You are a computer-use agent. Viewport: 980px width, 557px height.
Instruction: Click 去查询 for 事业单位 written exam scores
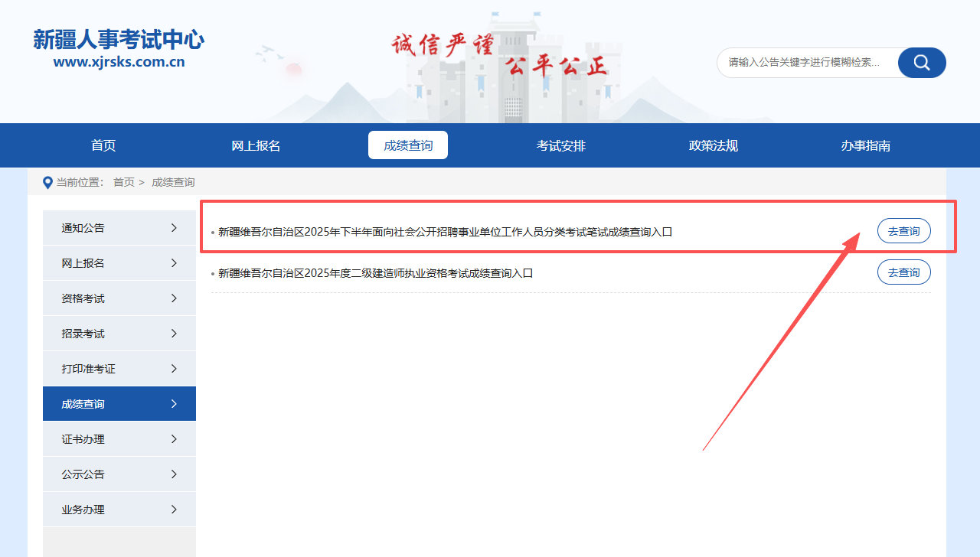[x=903, y=231]
